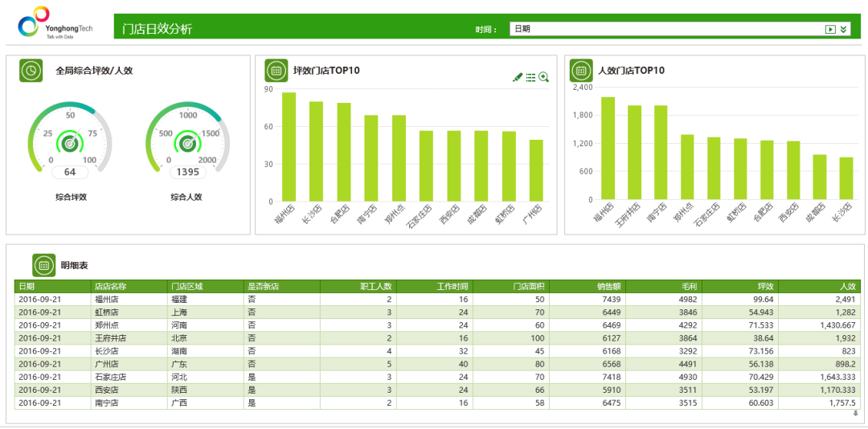Click the calendar icon beside 人效门店TOP10
868x429 pixels.
coord(581,71)
